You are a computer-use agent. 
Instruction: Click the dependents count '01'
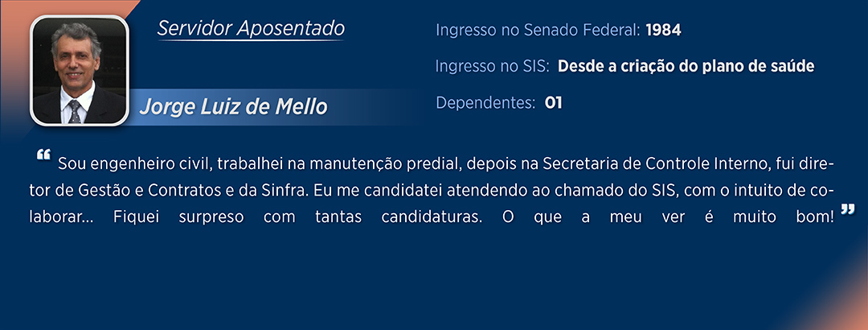[553, 102]
